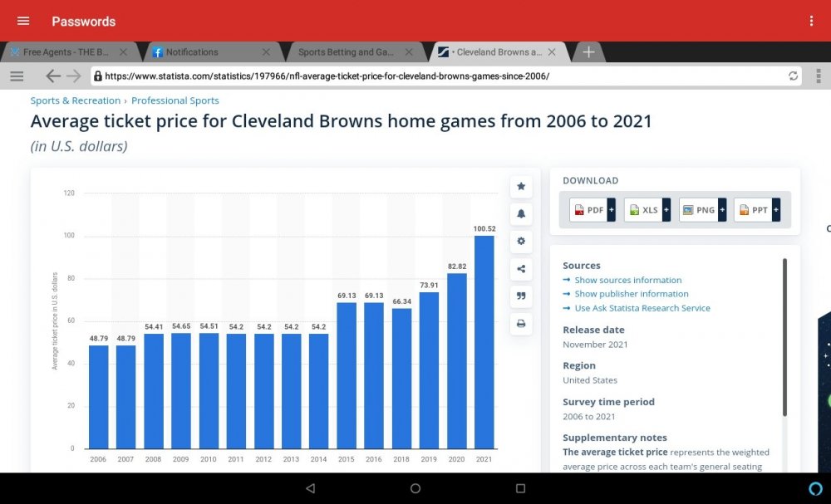Open the Professional Sports breadcrumb
The height and width of the screenshot is (504, 831).
pyautogui.click(x=175, y=100)
